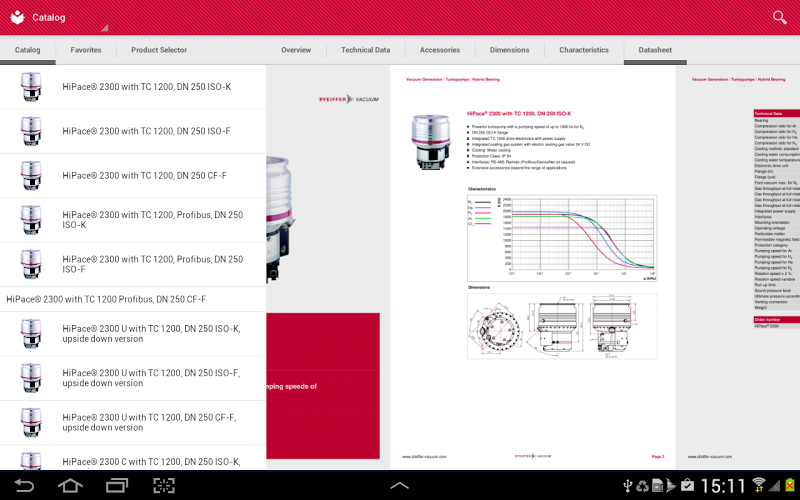Select HiPace 2300 U DN 250 ISO-K upside down version
The width and height of the screenshot is (800, 500).
pyautogui.click(x=133, y=334)
